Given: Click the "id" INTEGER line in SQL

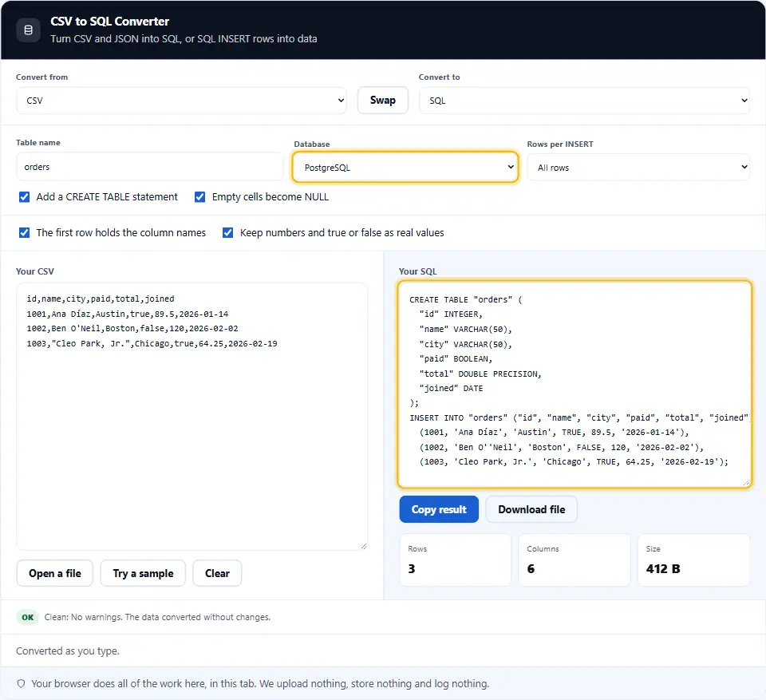Looking at the screenshot, I should click(451, 314).
